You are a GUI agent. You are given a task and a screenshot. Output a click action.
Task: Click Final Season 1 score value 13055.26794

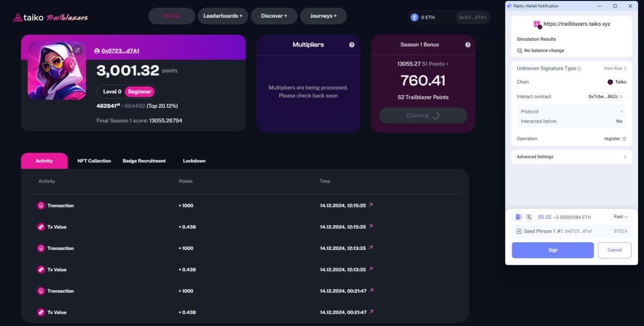click(166, 121)
